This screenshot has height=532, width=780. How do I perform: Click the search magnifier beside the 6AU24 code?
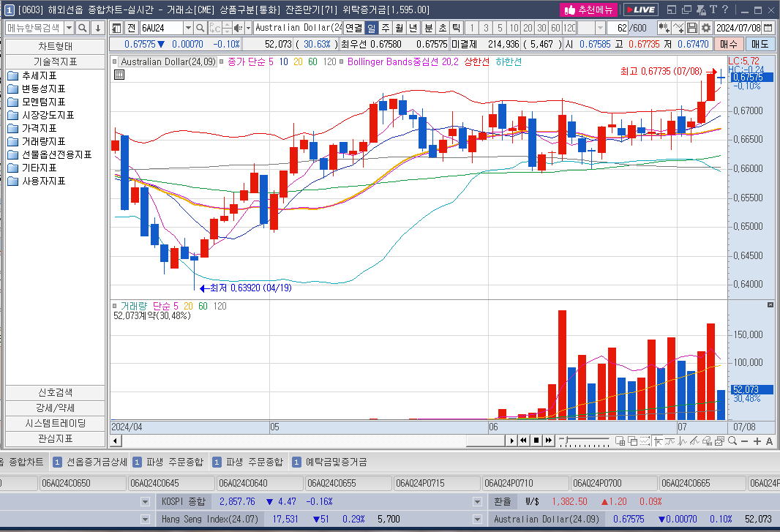200,28
